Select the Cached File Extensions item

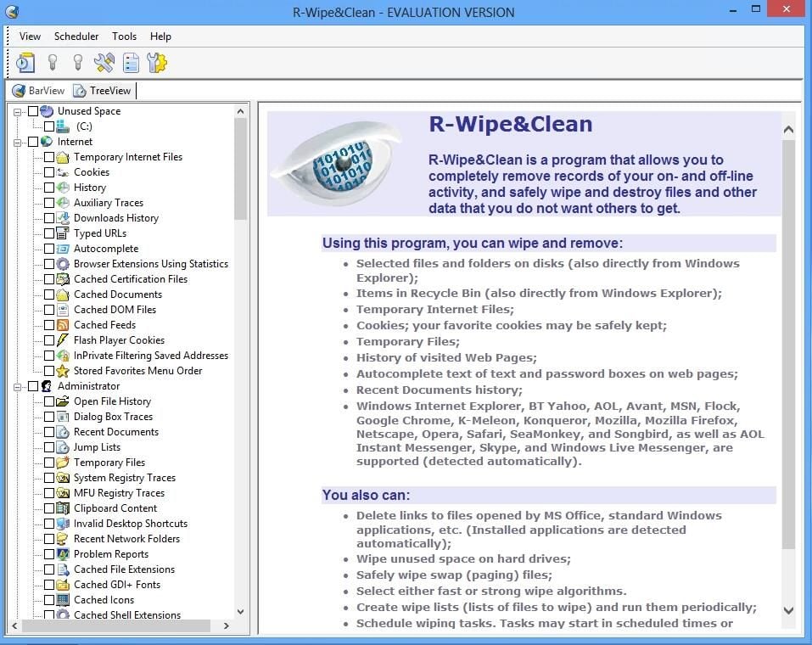pos(124,569)
